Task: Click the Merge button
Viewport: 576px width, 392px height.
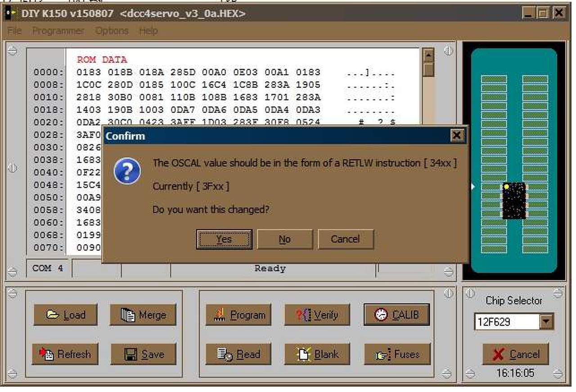Action: pos(143,315)
